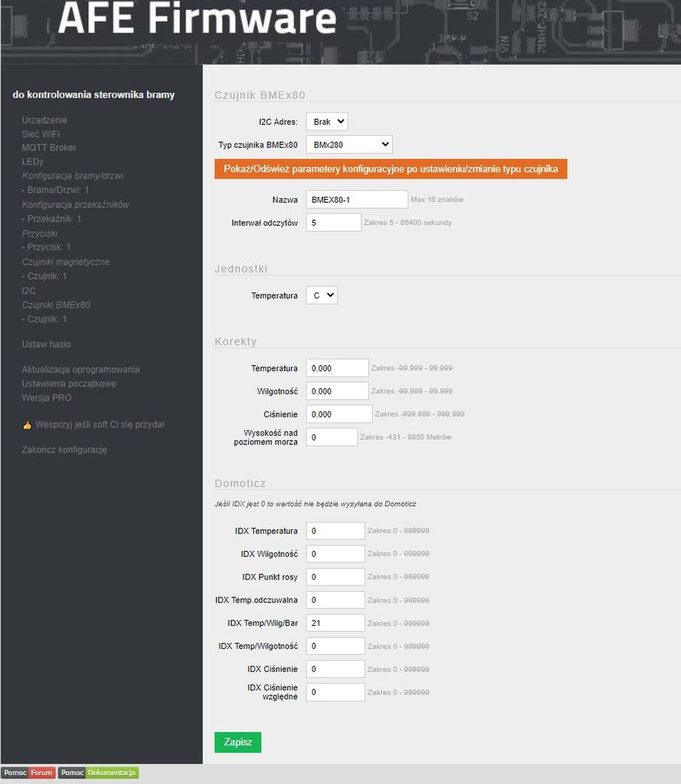The width and height of the screenshot is (681, 784).
Task: Click the Domoticz section title
Action: pyautogui.click(x=240, y=483)
